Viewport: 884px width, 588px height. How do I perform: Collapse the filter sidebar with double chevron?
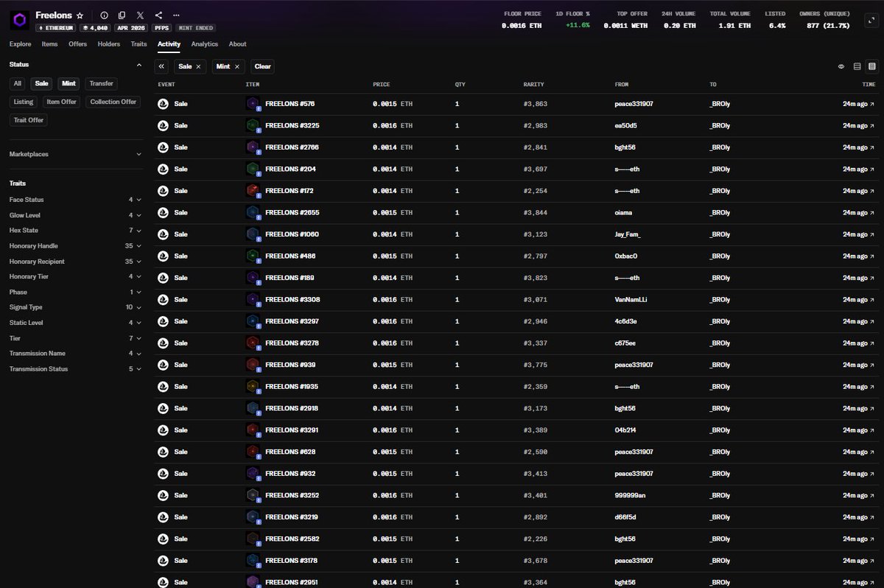(162, 66)
